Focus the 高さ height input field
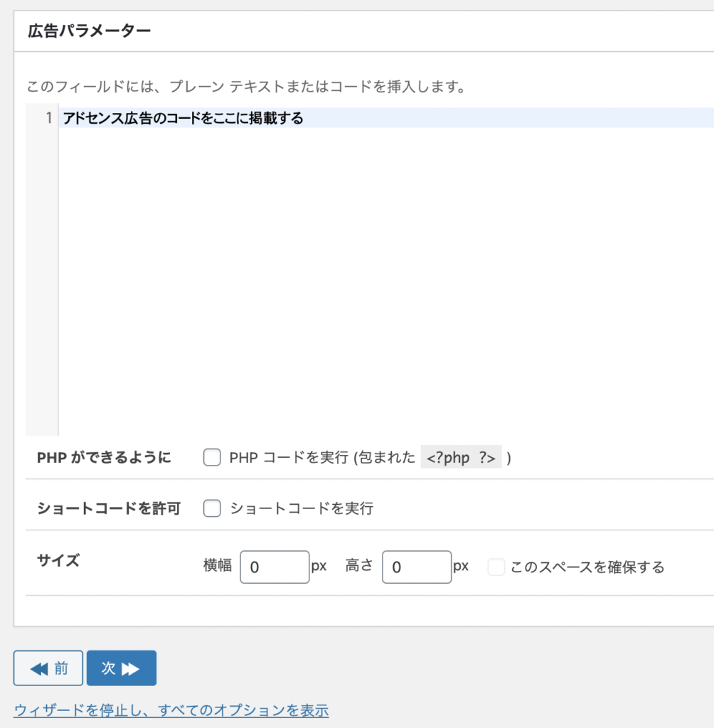 (417, 567)
